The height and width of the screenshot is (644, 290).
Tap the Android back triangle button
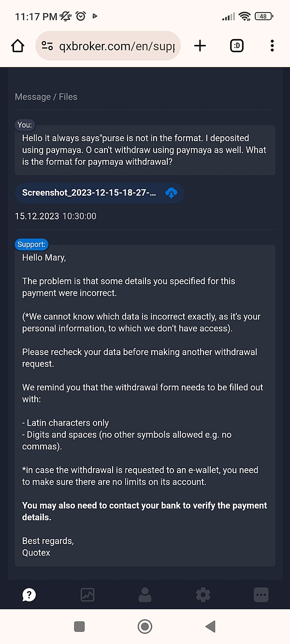[210, 627]
